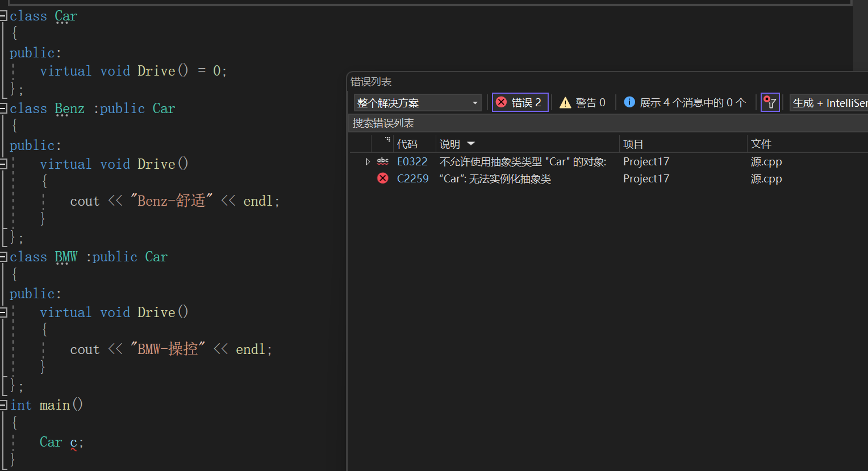Click the error list search field
Screen dimensions: 868x471
608,123
